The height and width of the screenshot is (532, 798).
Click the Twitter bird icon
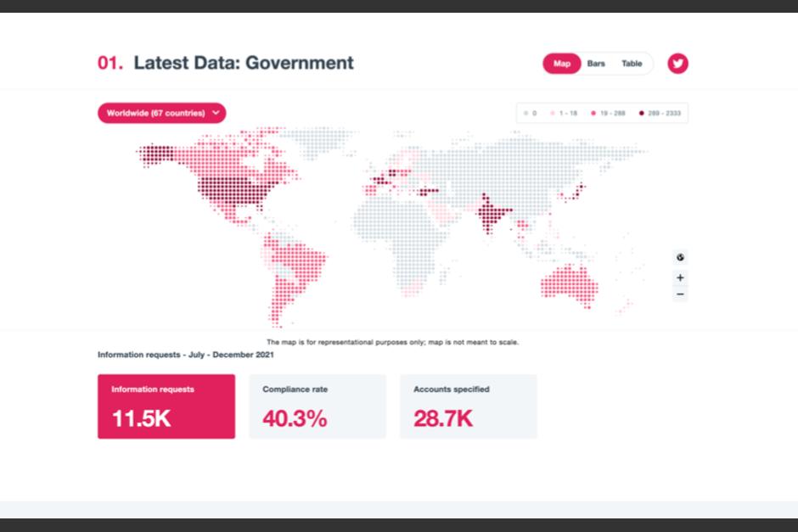tap(677, 63)
